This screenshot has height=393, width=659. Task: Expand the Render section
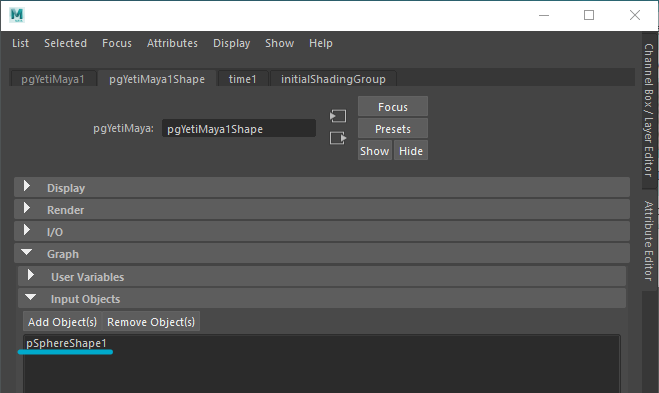click(322, 209)
